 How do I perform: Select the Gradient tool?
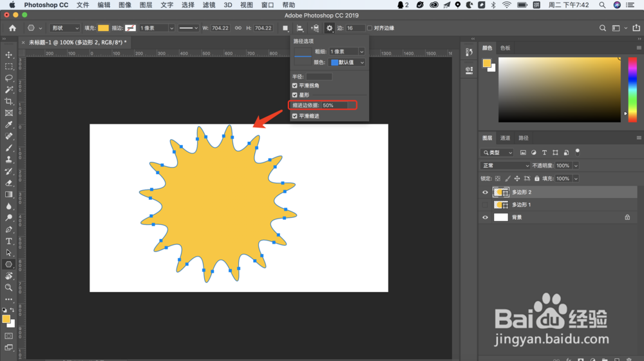8,195
